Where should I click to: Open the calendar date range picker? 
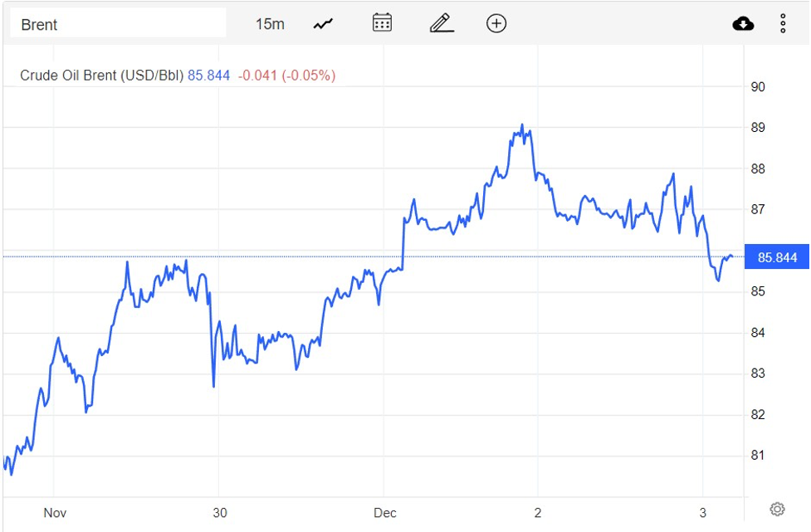(x=382, y=23)
